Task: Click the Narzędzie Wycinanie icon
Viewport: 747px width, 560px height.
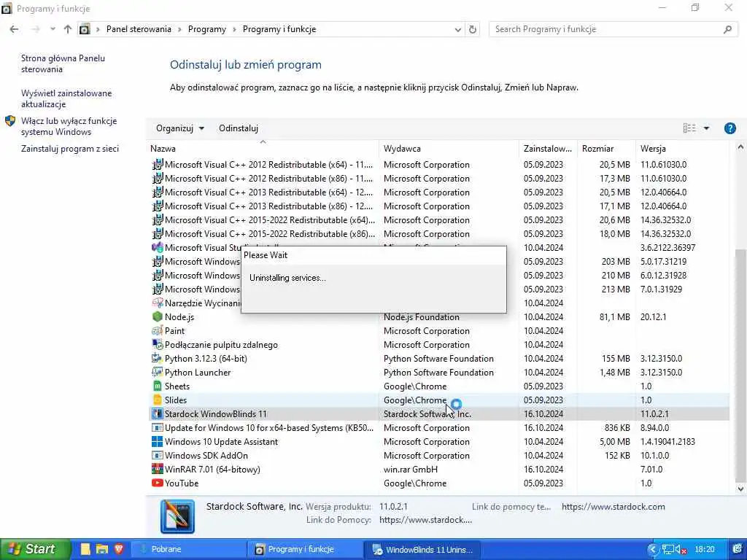Action: tap(158, 303)
